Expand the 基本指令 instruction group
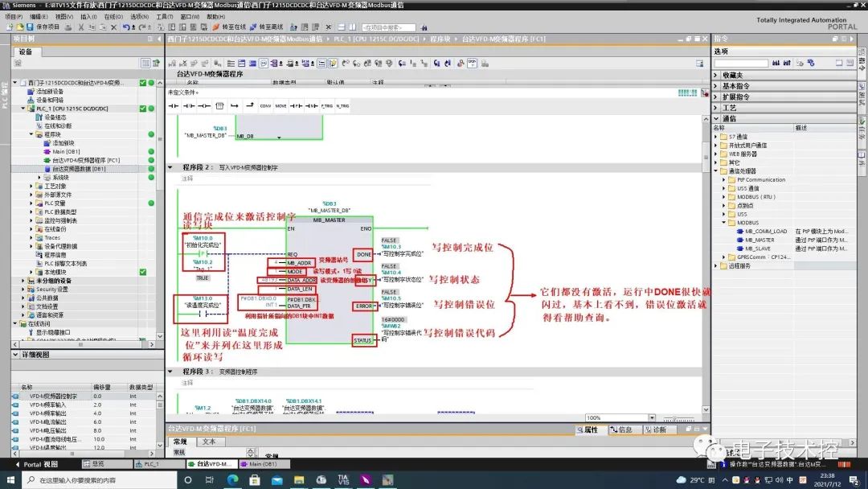The height and width of the screenshot is (489, 868). [716, 86]
